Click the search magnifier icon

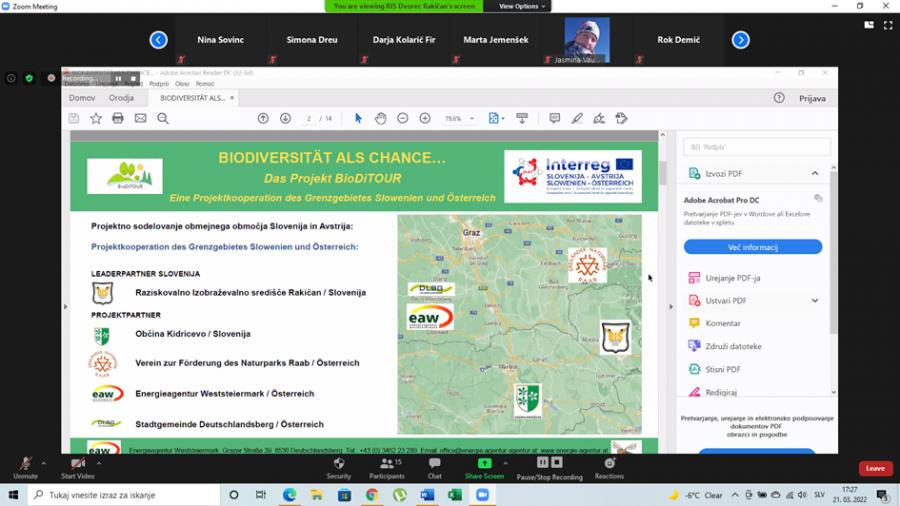point(163,118)
